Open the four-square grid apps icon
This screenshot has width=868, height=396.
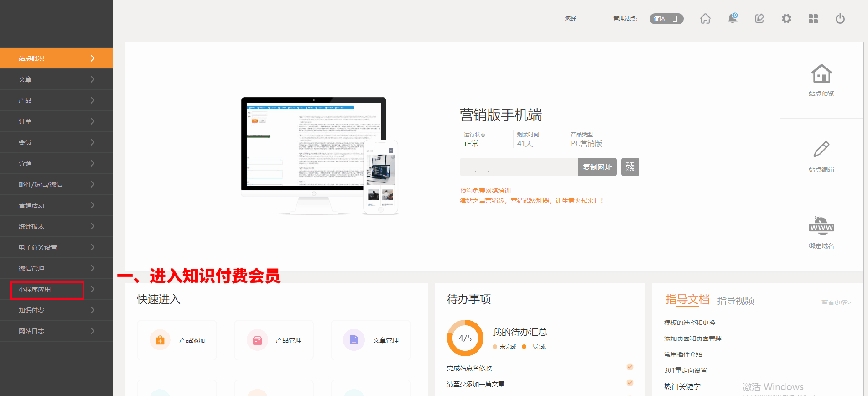coord(813,19)
